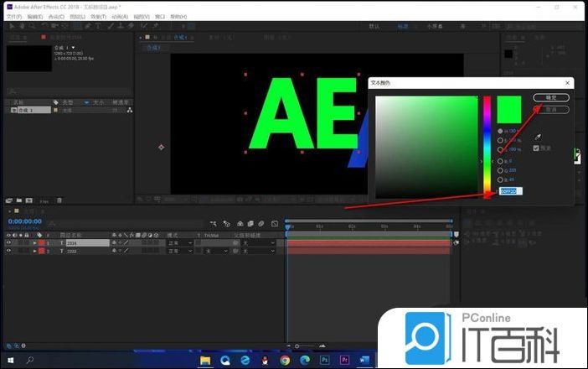Open the 文件(F) File menu

tap(13, 16)
